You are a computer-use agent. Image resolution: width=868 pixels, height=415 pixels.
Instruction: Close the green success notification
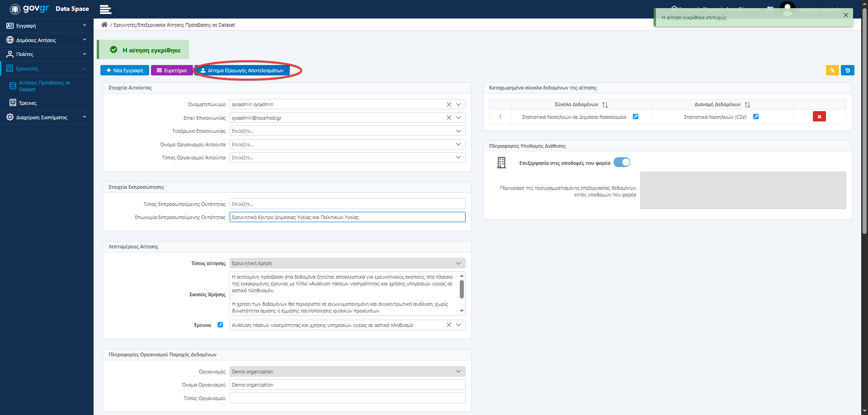point(845,15)
